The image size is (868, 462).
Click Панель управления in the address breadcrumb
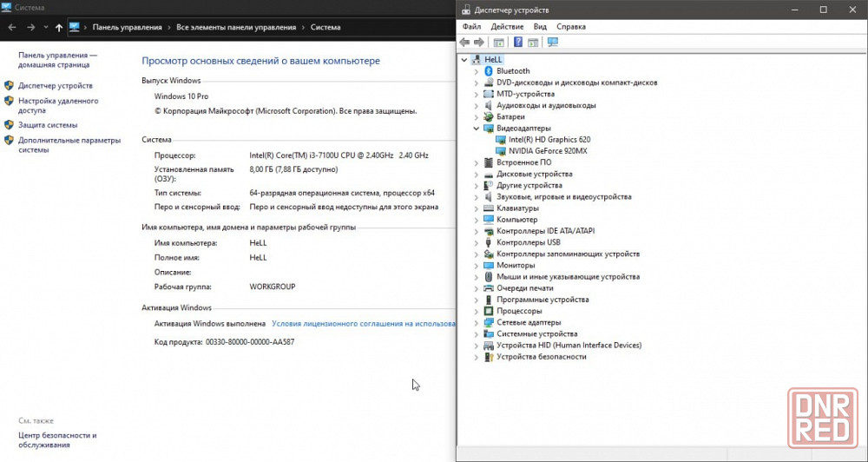click(x=128, y=27)
